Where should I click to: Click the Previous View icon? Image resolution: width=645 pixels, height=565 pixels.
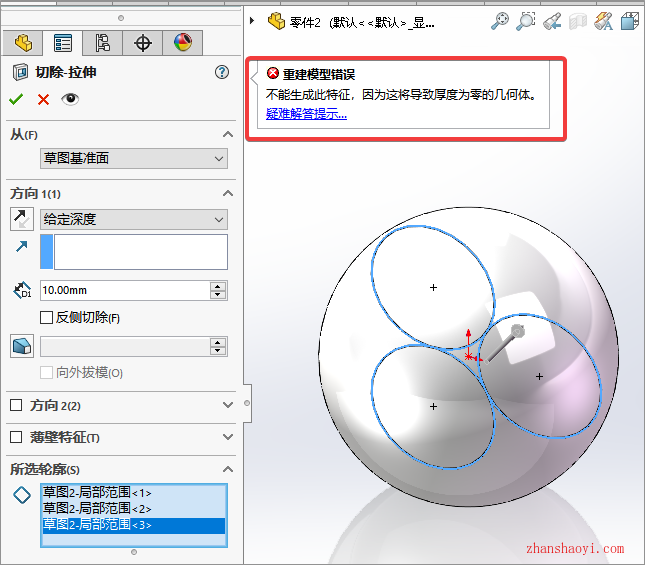coord(552,21)
